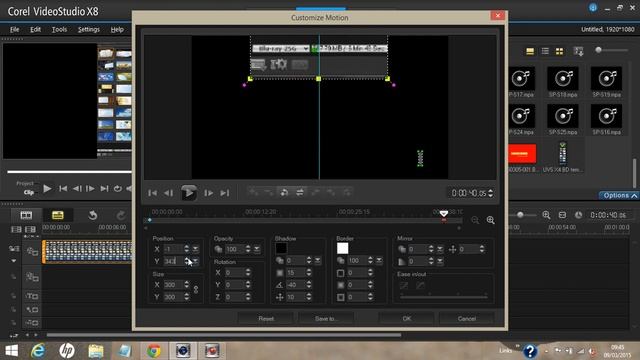This screenshot has width=640, height=360.
Task: Click the Size X input field
Action: [173, 285]
